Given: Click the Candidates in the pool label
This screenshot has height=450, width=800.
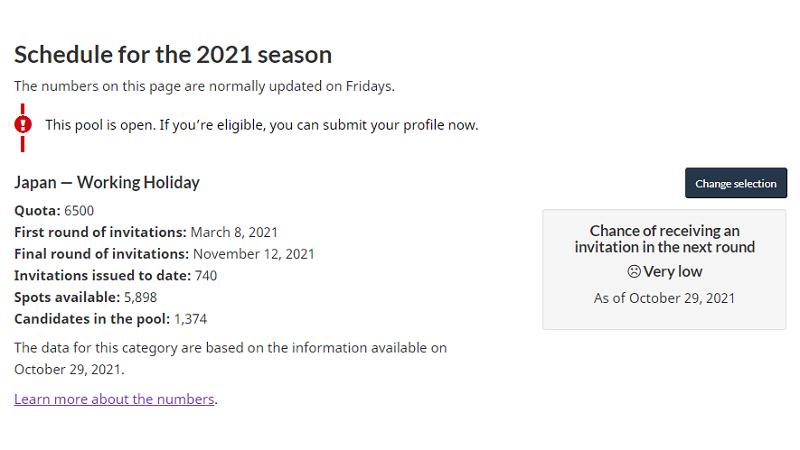Looking at the screenshot, I should coord(92,319).
